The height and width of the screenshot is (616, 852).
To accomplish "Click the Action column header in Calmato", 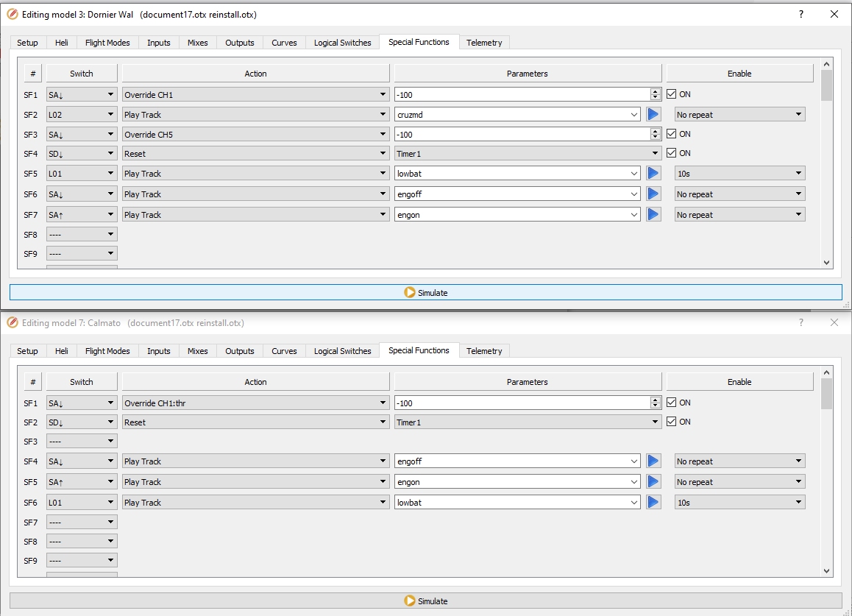I will point(255,382).
